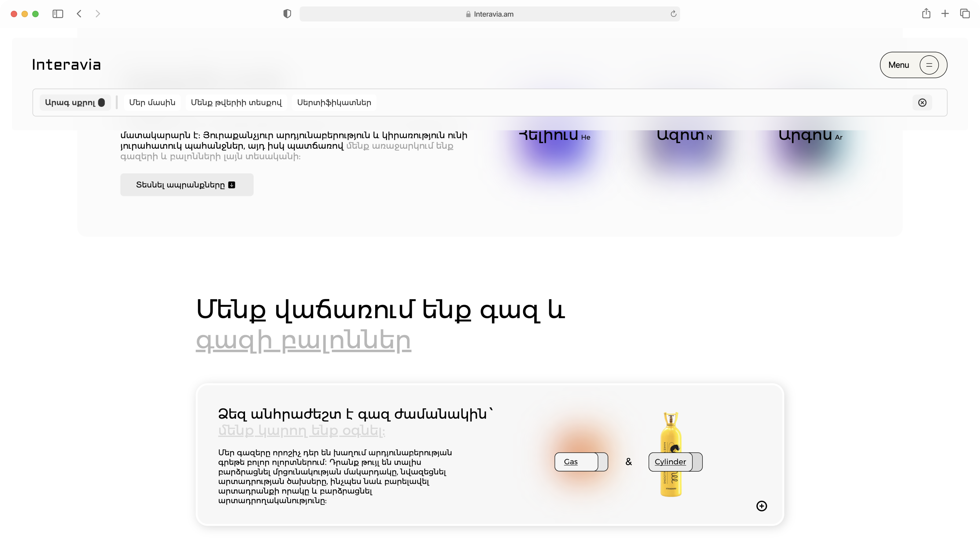This screenshot has width=980, height=539.
Task: Select the Մեր մասին tab
Action: coord(152,102)
